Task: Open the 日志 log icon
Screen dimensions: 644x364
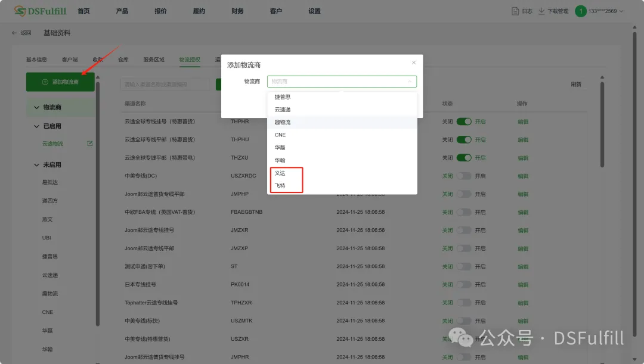Action: coord(515,11)
